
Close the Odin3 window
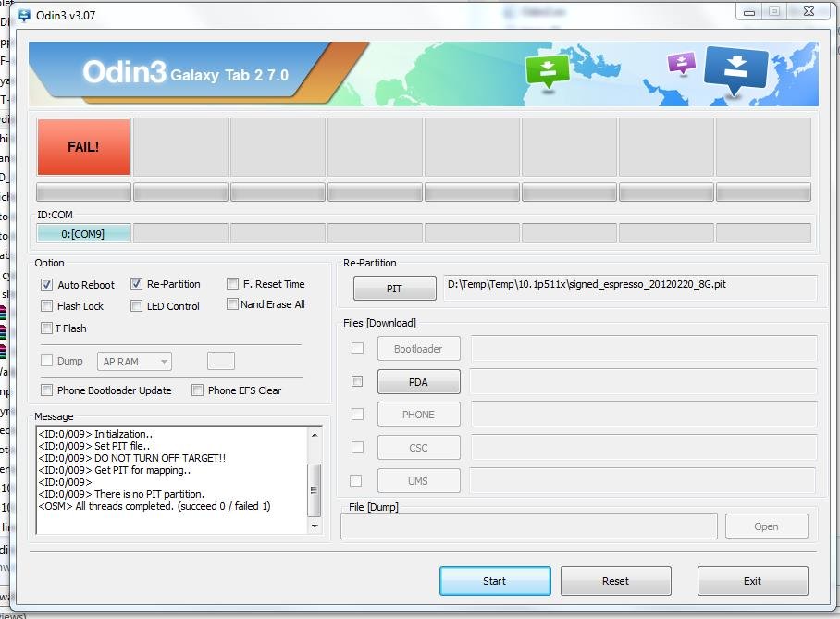(809, 11)
